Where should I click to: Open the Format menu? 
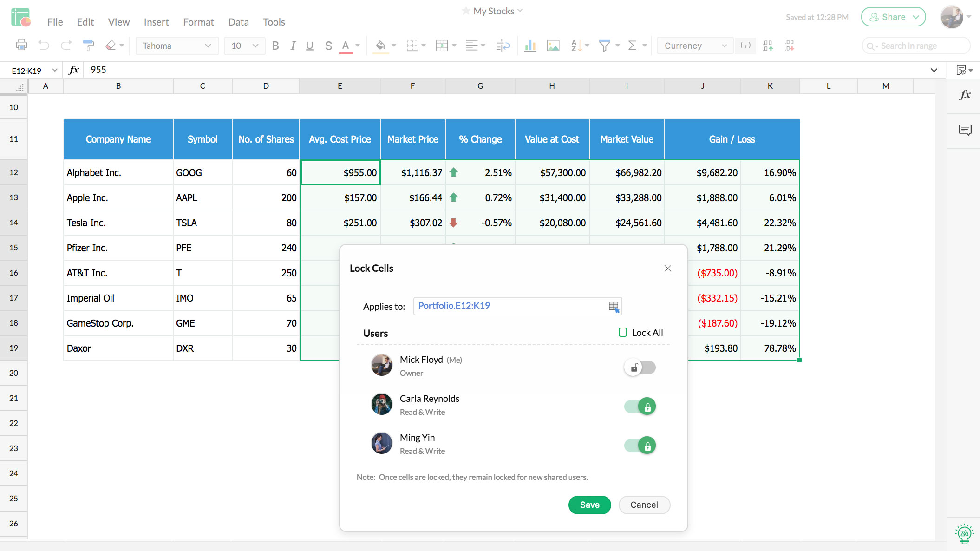(197, 21)
